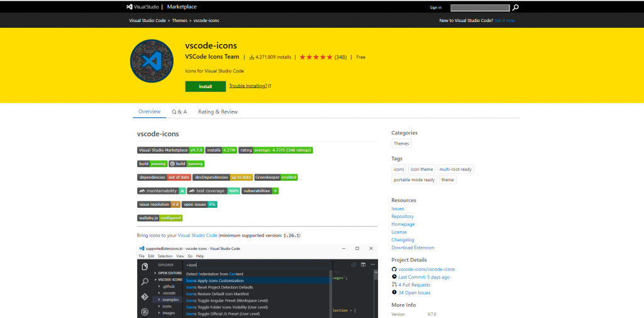This screenshot has width=644, height=318.
Task: Click the vulnerabilities 0 badge
Action: 260,191
